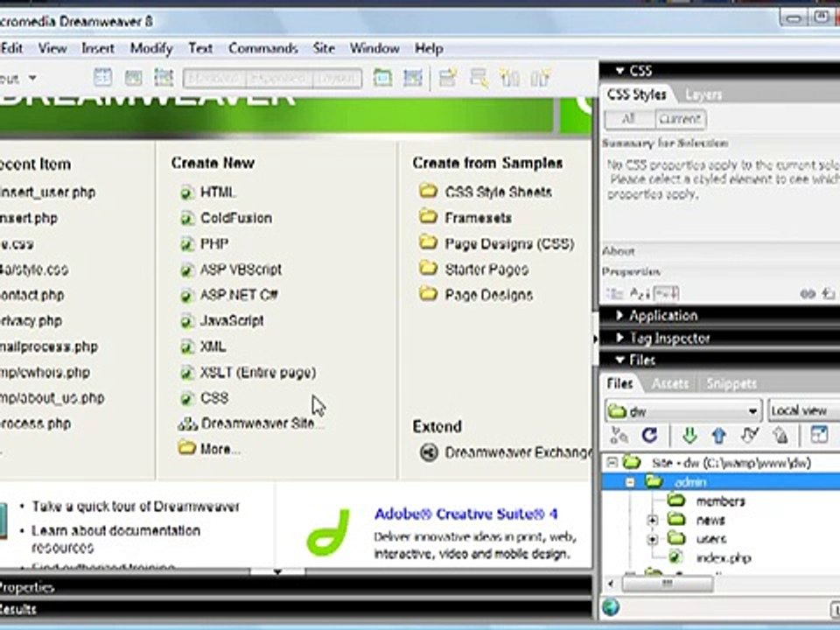Open the Site menu

(324, 49)
